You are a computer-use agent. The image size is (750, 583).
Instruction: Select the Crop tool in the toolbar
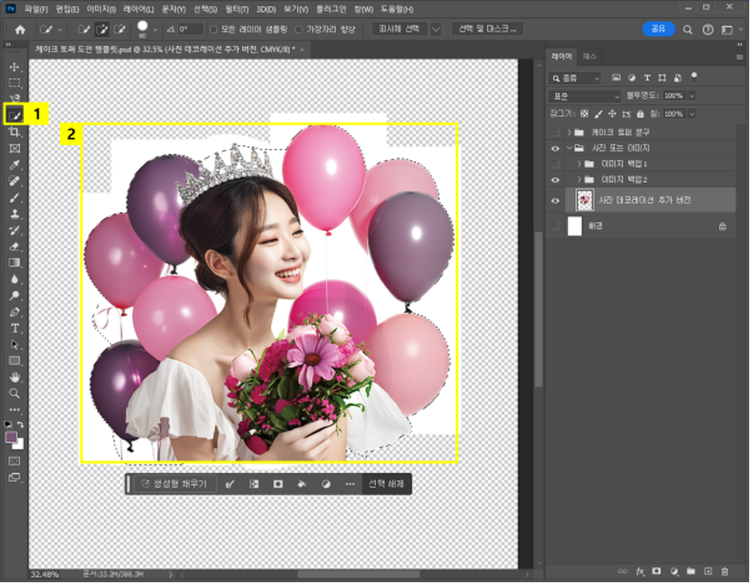pos(14,132)
